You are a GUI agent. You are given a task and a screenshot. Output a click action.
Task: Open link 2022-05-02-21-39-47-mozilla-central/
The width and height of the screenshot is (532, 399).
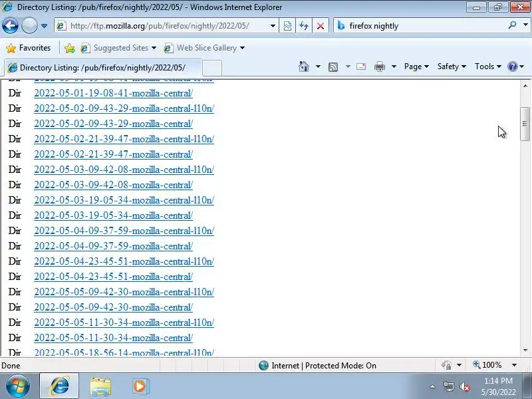tap(113, 154)
